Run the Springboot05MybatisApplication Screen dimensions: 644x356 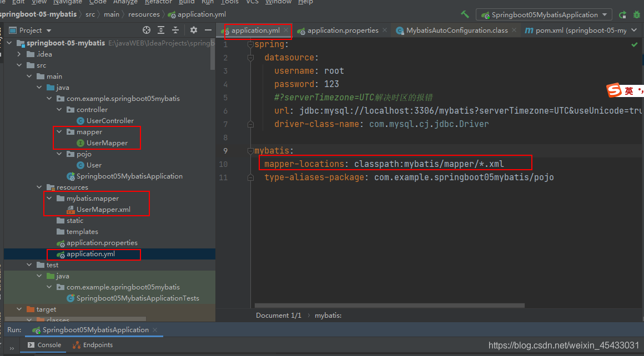[x=622, y=15]
